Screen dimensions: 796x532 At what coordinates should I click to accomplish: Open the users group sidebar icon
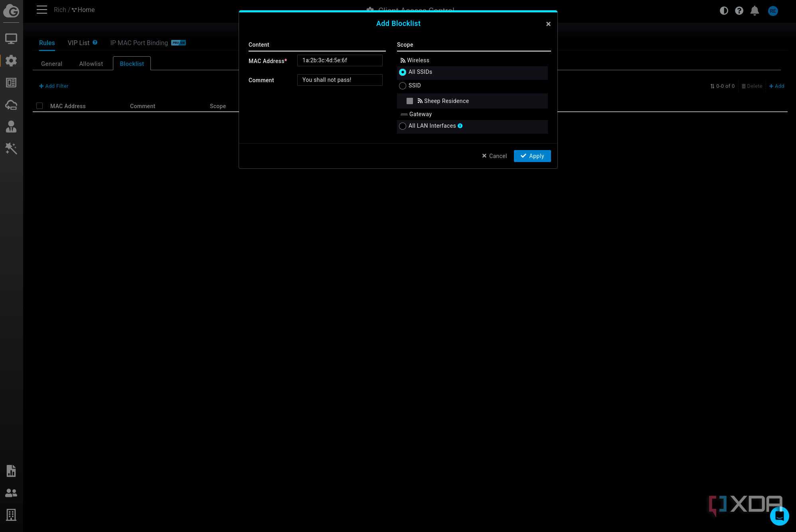click(11, 493)
